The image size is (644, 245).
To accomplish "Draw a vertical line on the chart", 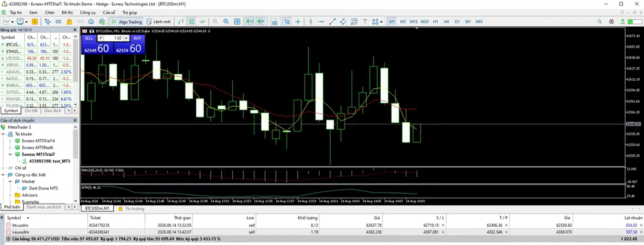I will [311, 22].
